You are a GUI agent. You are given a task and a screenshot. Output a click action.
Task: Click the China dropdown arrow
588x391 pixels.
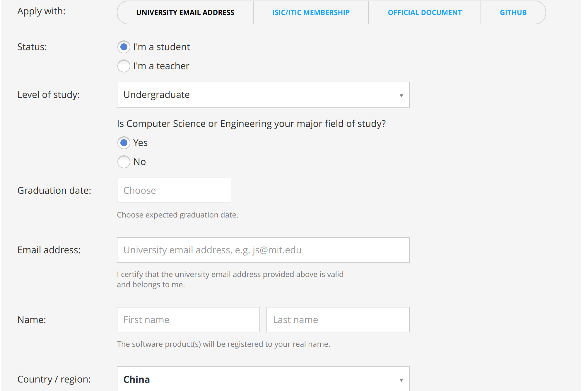point(401,380)
